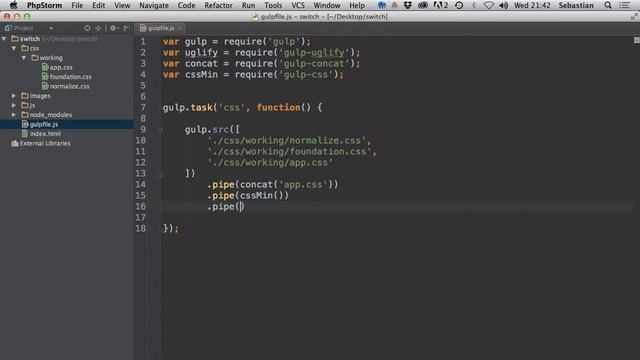
Task: Select External Libraries node
Action: tap(45, 143)
